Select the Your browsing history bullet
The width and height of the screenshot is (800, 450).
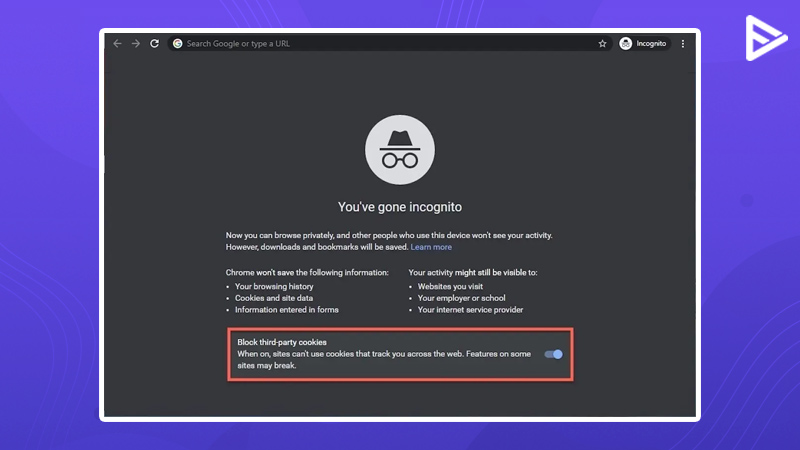click(x=274, y=287)
